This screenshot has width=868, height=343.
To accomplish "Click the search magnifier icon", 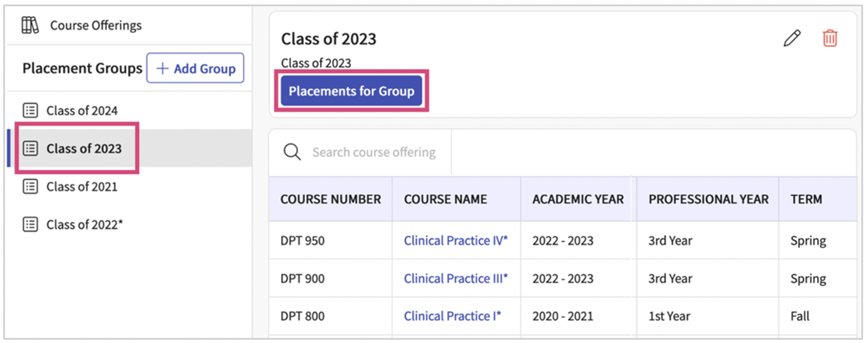I will [x=292, y=152].
